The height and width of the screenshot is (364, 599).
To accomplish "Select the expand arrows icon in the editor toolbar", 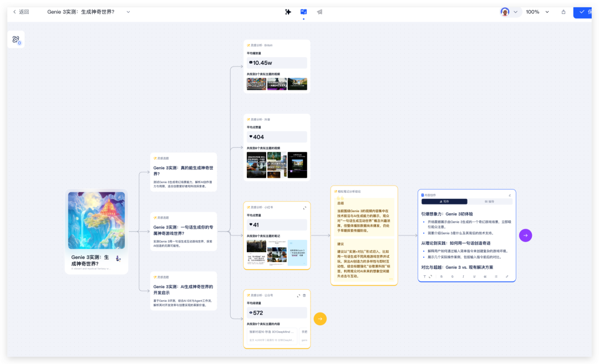I will click(430, 276).
